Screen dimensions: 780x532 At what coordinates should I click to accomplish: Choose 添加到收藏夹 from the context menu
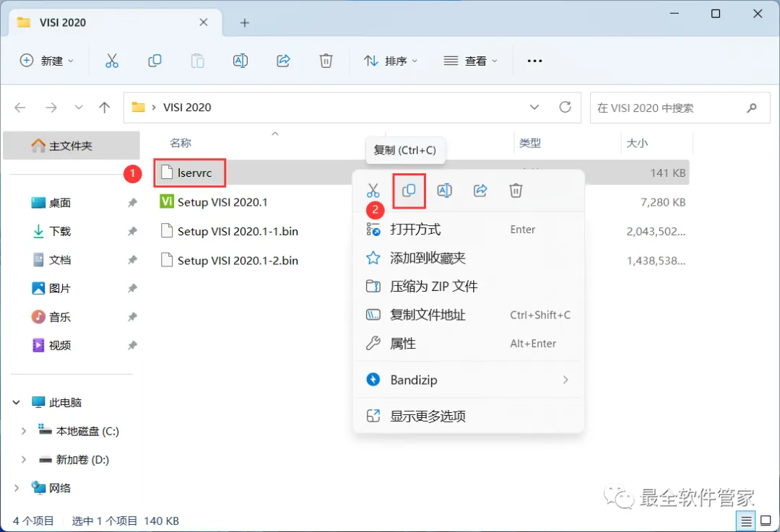pyautogui.click(x=468, y=258)
